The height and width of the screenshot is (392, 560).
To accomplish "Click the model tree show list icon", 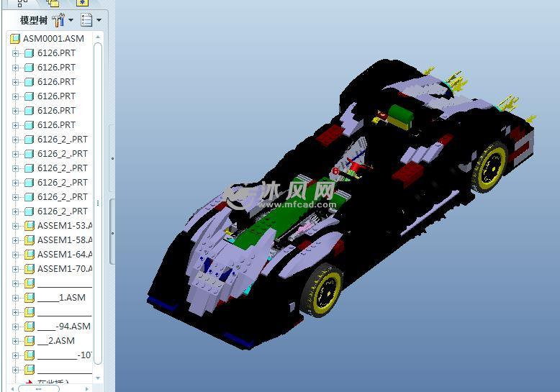I will tap(86, 20).
